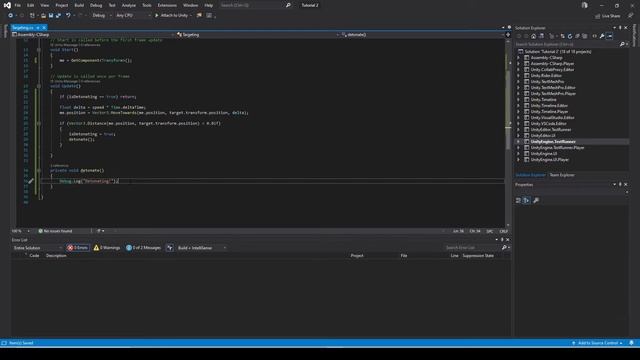The image size is (640, 360).
Task: Click the Save toolbar icon
Action: pyautogui.click(x=51, y=16)
